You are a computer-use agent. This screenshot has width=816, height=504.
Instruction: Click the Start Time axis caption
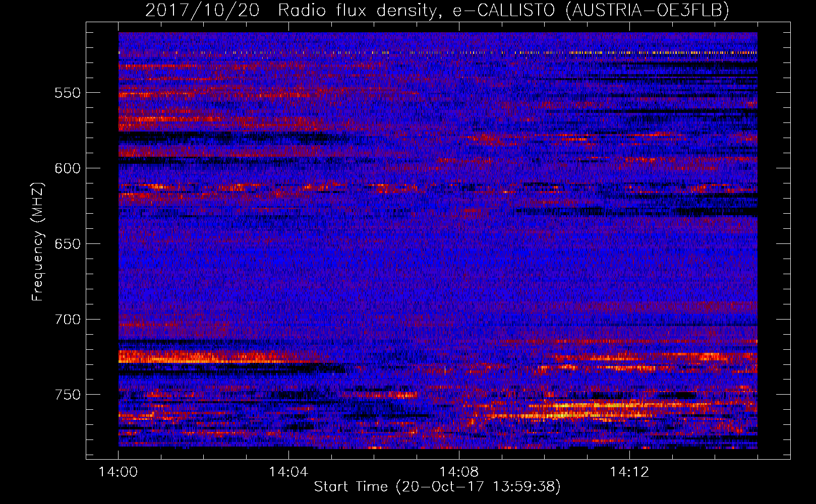(x=437, y=487)
